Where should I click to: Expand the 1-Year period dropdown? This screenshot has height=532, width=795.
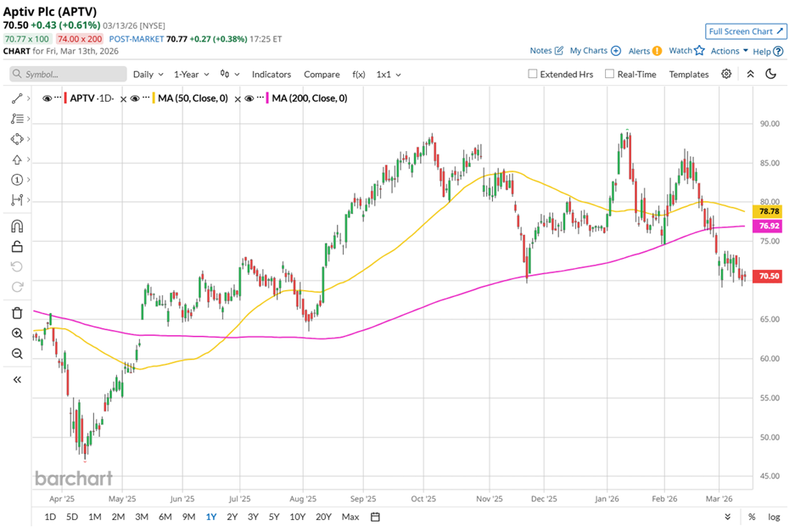[193, 74]
